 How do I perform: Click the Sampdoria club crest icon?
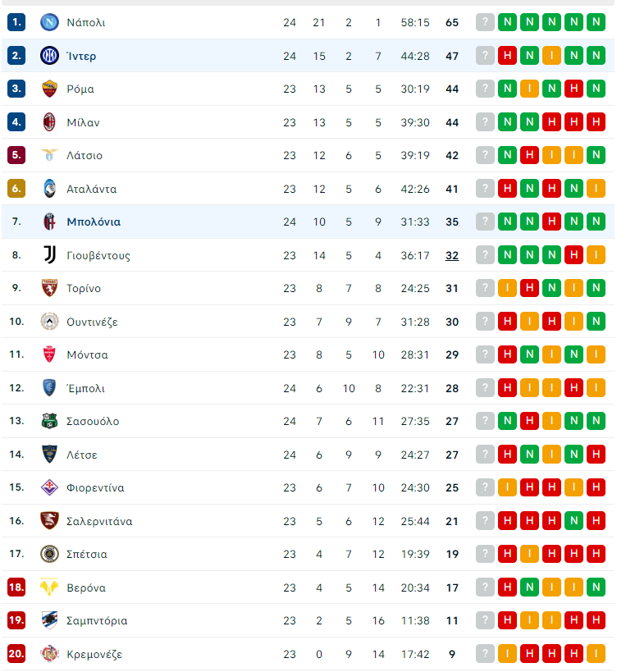(x=49, y=620)
